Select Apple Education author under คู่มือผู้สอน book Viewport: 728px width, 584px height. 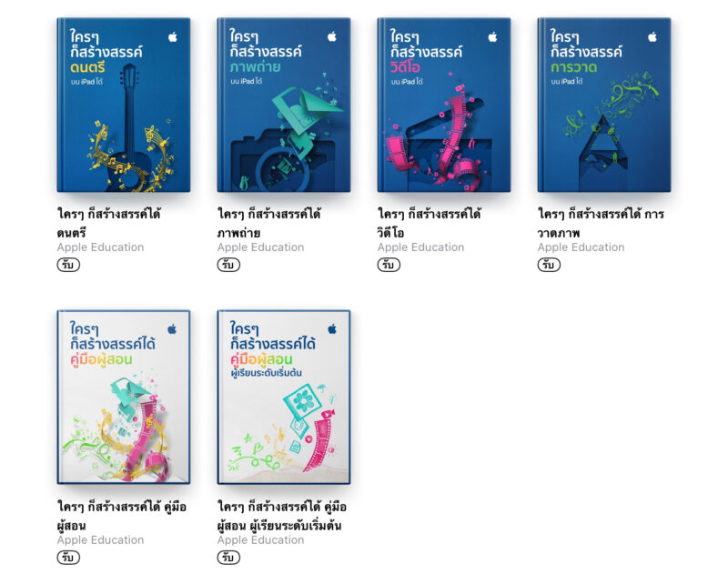[x=100, y=540]
